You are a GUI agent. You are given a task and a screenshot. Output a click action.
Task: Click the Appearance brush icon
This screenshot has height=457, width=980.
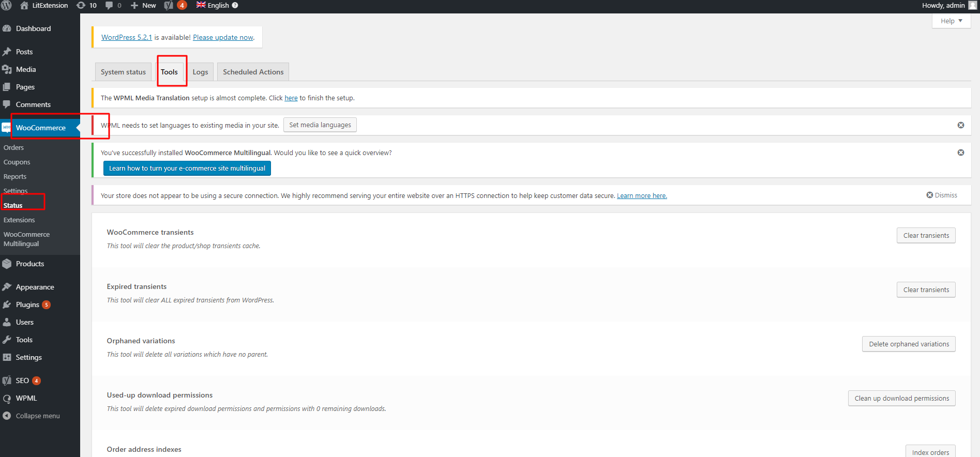pos(7,287)
